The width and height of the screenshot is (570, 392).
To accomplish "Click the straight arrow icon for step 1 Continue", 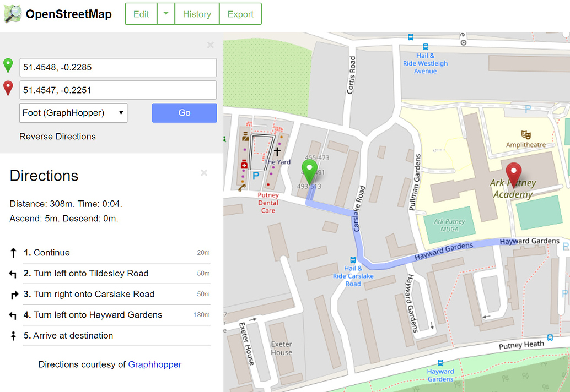I will coord(13,253).
